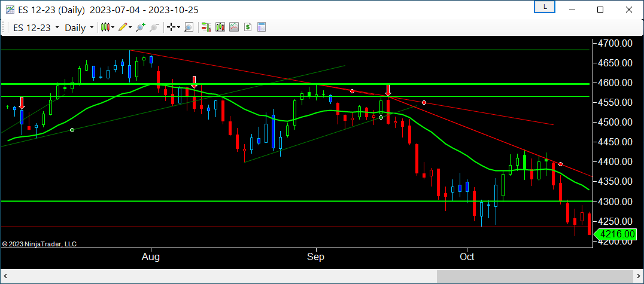
Task: Open the chart Properties icon
Action: pos(262,28)
